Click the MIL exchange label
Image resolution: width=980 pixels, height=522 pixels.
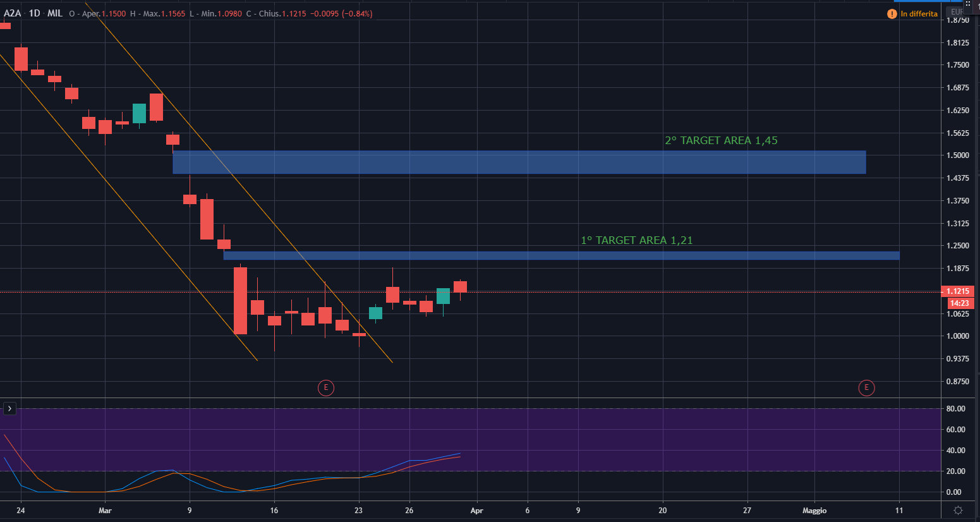[55, 13]
